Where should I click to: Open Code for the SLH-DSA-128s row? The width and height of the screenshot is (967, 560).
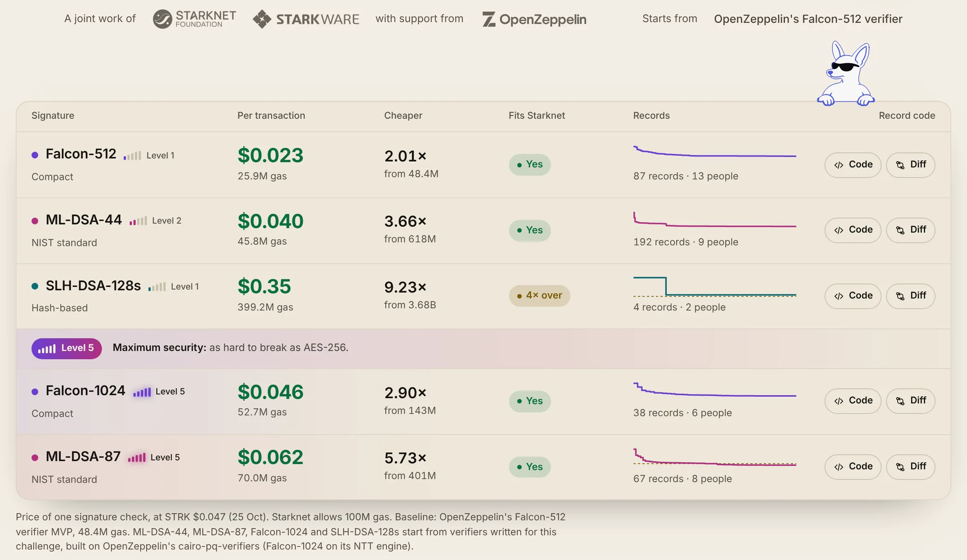[853, 296]
